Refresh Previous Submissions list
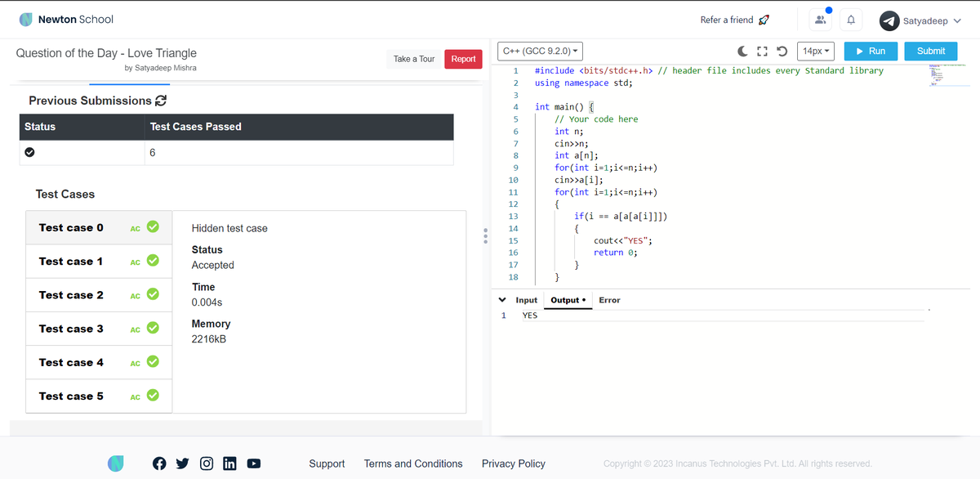 (161, 101)
